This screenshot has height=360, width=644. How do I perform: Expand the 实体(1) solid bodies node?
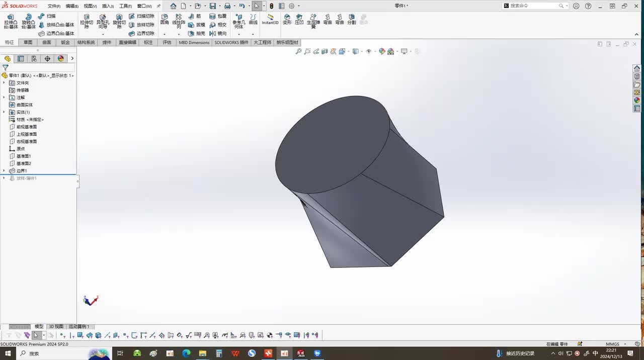(x=4, y=112)
